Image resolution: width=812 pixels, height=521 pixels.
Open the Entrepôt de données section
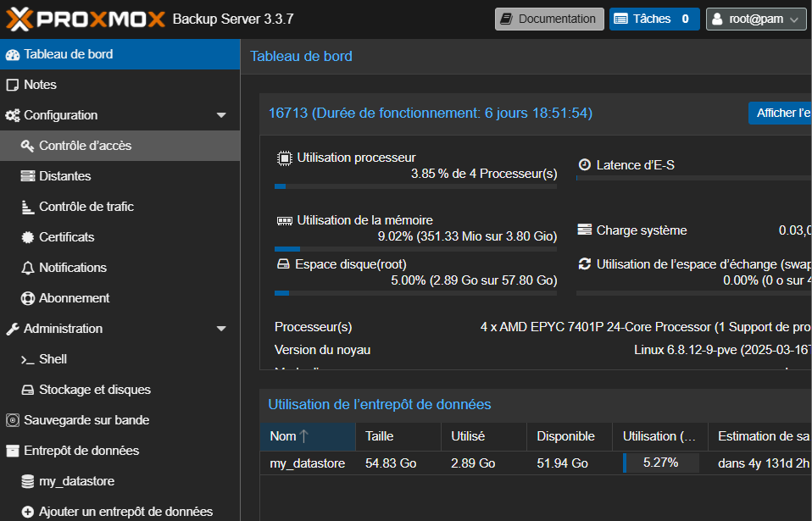coord(120,452)
